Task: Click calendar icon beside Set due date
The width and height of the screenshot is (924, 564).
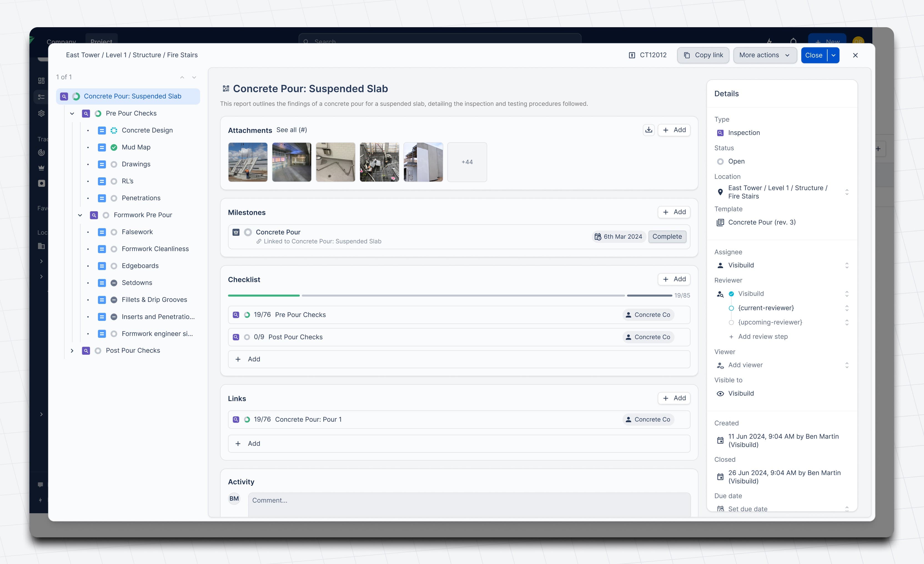Action: click(720, 509)
